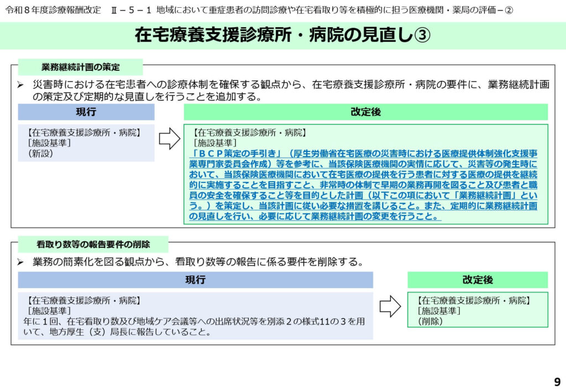
Task: Click the right arrow in the business continuity section
Action: point(169,139)
